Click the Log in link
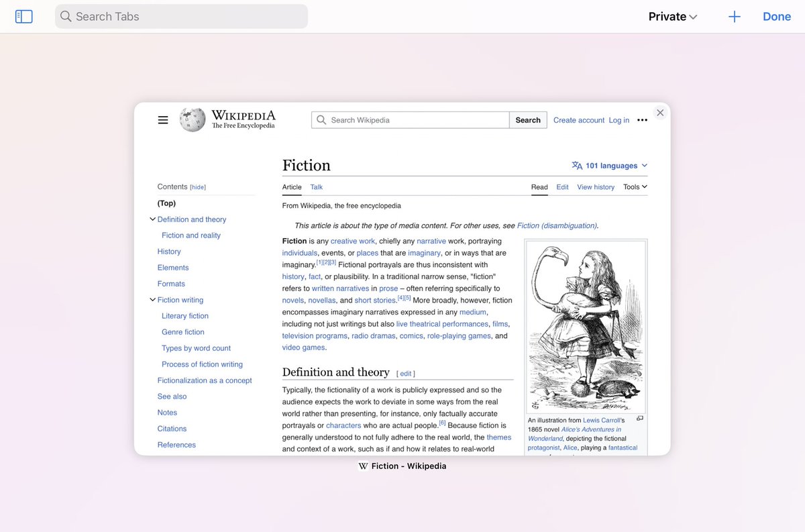The image size is (805, 532). [619, 120]
